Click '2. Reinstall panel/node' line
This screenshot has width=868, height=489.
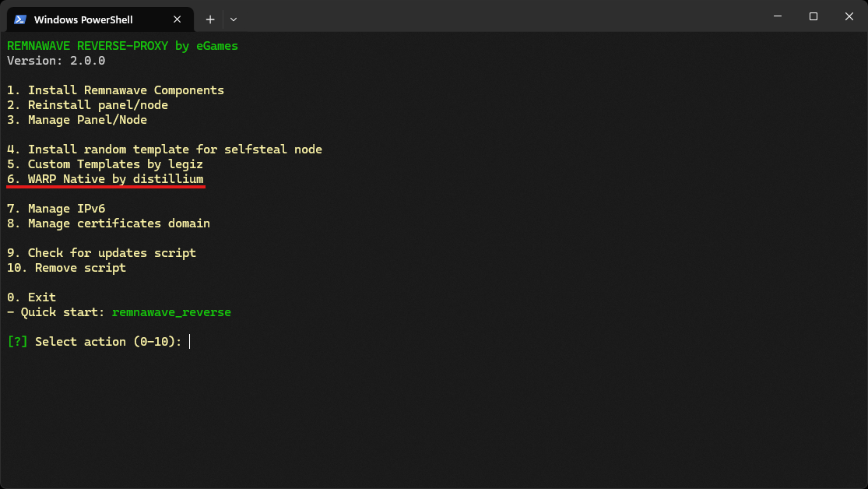[x=87, y=105]
